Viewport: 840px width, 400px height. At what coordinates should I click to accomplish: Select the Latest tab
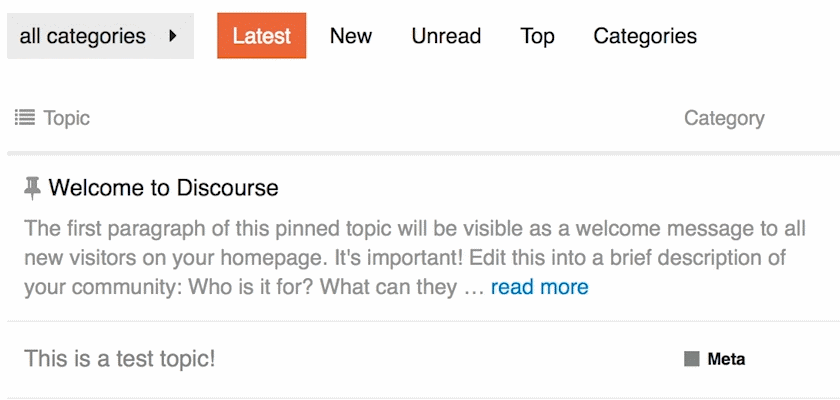click(261, 36)
